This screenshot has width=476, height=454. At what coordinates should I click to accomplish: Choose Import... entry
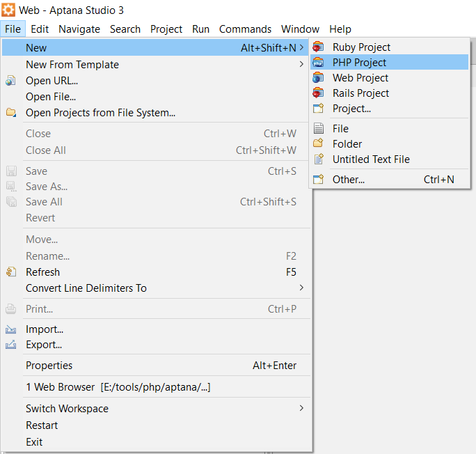point(157,329)
